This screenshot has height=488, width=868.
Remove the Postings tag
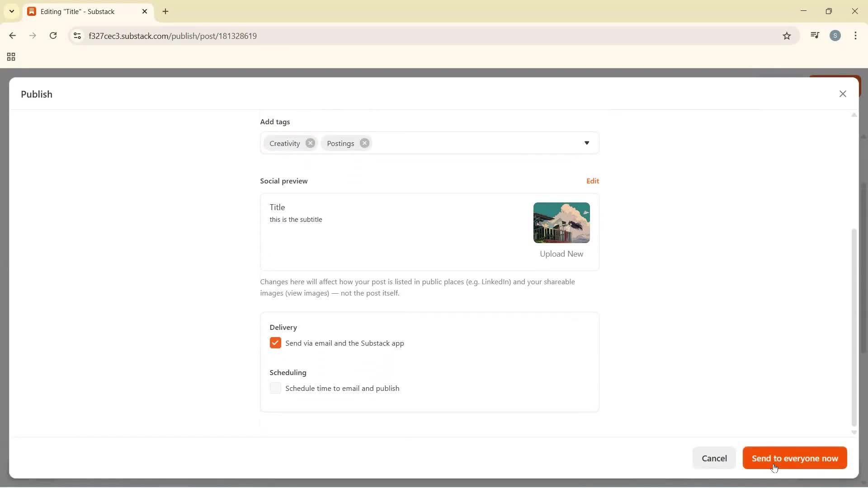364,143
